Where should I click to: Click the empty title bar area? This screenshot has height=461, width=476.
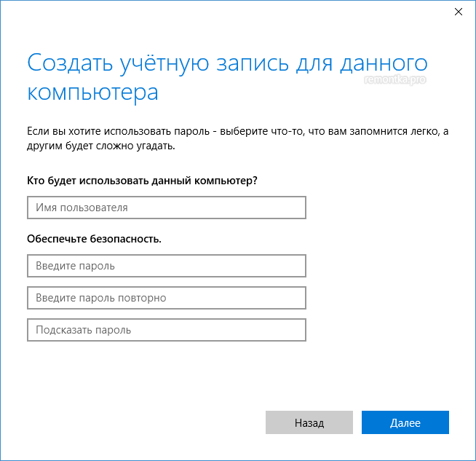tap(218, 12)
